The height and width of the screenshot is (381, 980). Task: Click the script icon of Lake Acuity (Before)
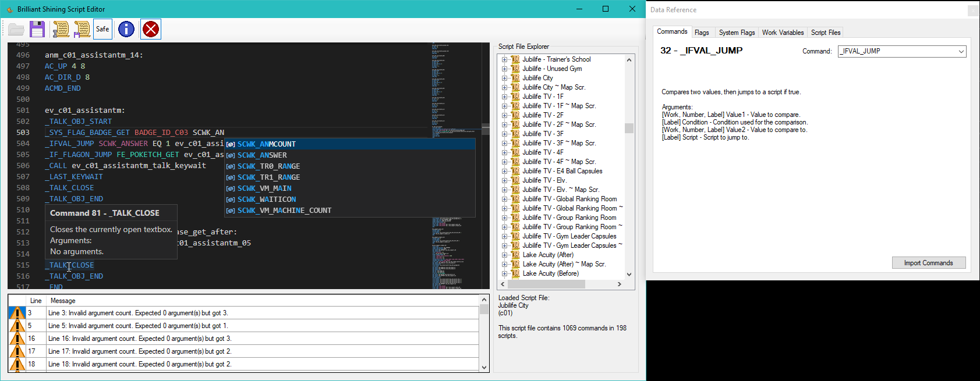(x=515, y=273)
